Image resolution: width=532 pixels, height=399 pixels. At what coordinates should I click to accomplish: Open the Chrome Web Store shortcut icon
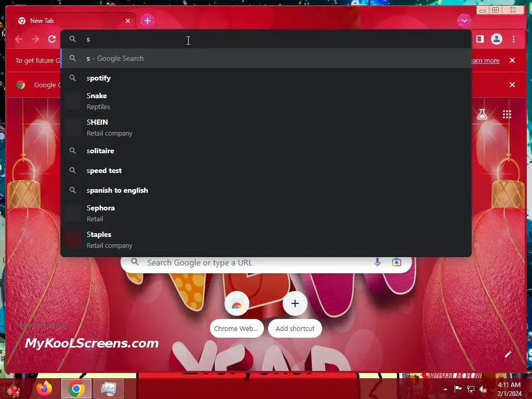[236, 303]
